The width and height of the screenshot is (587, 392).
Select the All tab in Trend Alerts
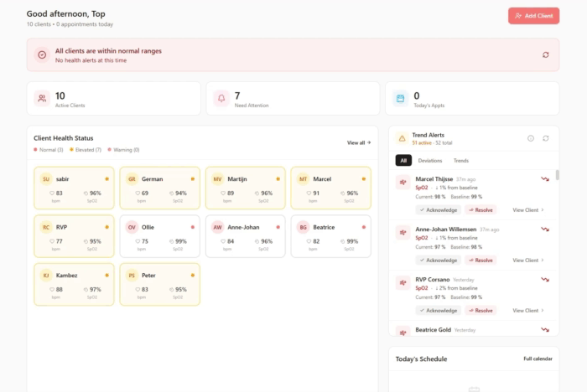click(x=403, y=160)
